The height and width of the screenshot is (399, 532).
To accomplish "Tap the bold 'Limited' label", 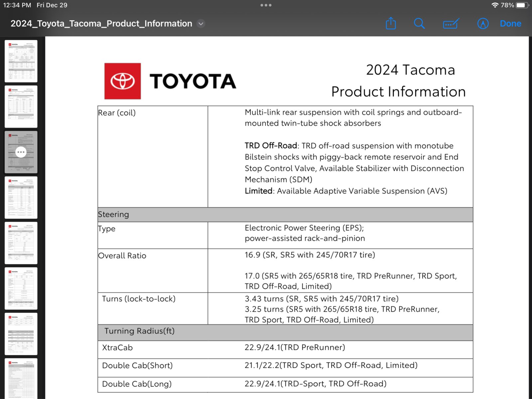I will pos(259,191).
